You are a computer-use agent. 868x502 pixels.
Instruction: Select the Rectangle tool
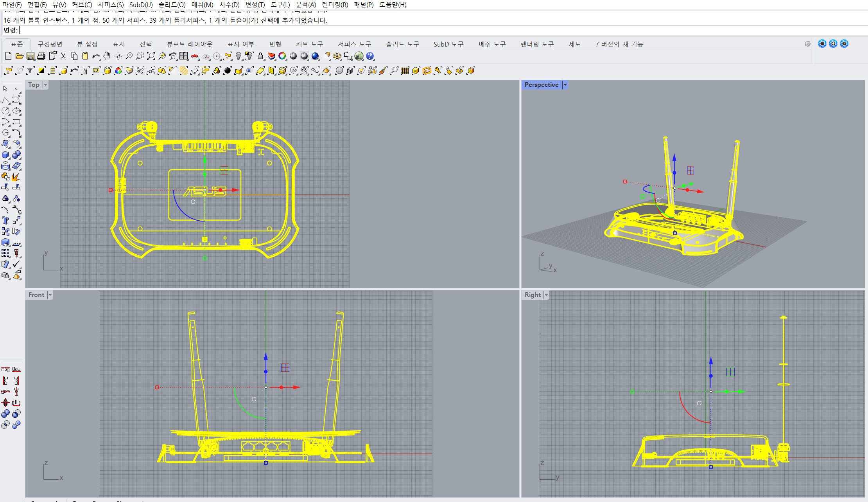16,122
